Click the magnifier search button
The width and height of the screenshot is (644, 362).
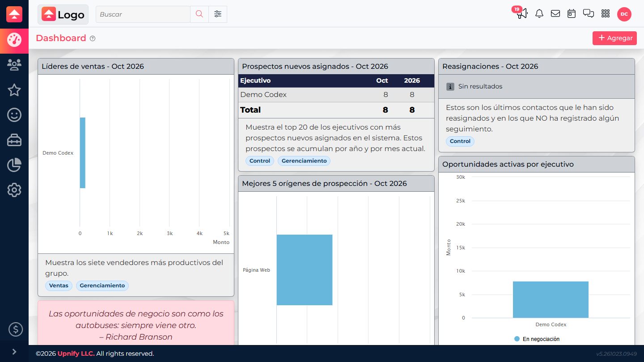pos(199,14)
